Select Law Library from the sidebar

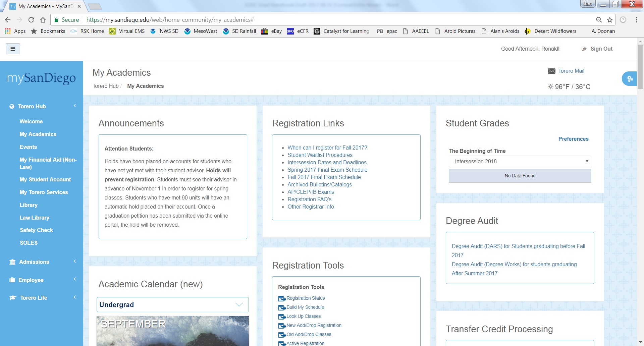[35, 218]
